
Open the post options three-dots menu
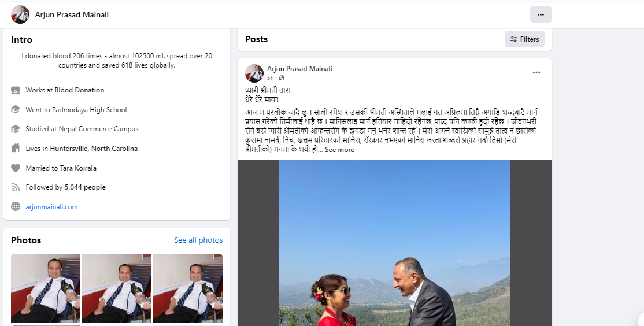536,72
